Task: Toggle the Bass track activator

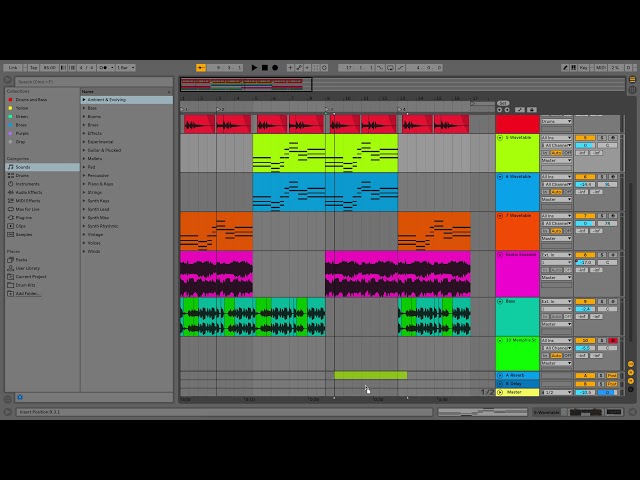Action: 585,302
